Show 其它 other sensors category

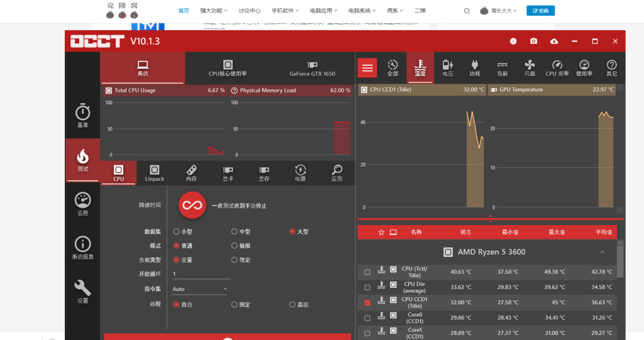(611, 68)
